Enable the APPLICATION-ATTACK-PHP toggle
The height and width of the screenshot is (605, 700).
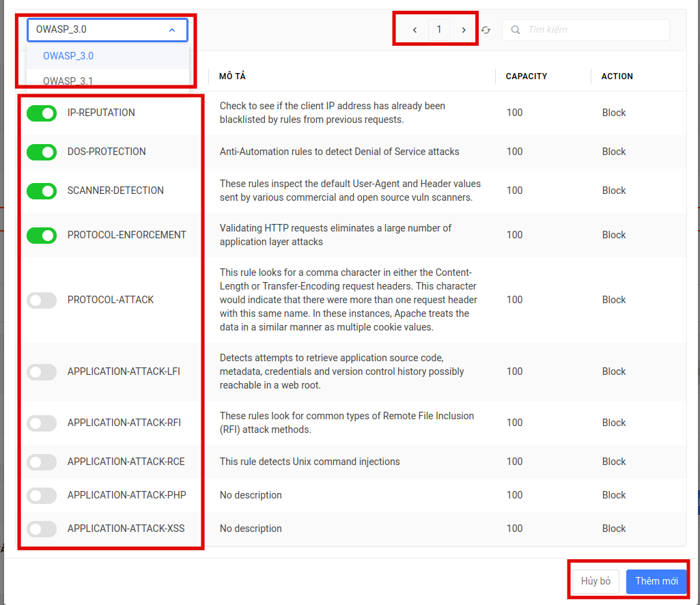(42, 495)
